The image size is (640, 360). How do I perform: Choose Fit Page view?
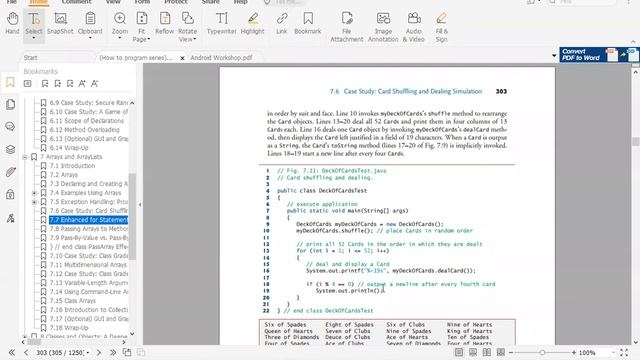coord(141,27)
